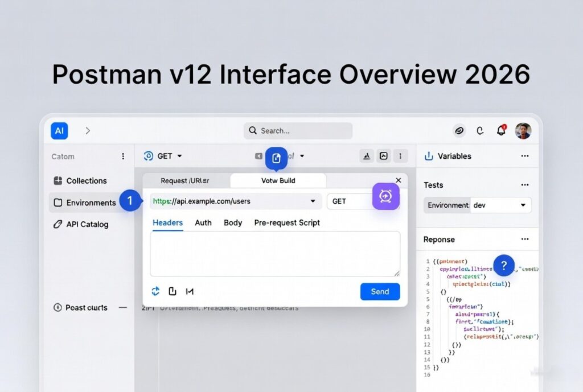The width and height of the screenshot is (583, 392).
Task: Click the circular request icon beside GET
Action: pos(149,156)
